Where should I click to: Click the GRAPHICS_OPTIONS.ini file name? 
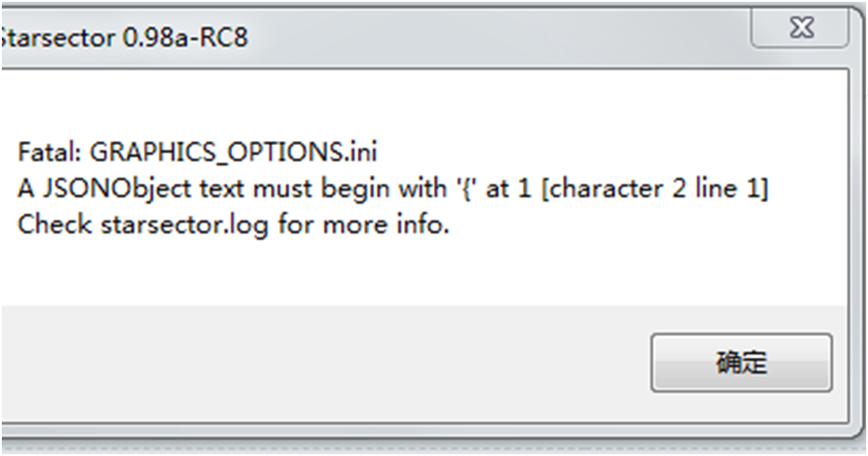(233, 152)
